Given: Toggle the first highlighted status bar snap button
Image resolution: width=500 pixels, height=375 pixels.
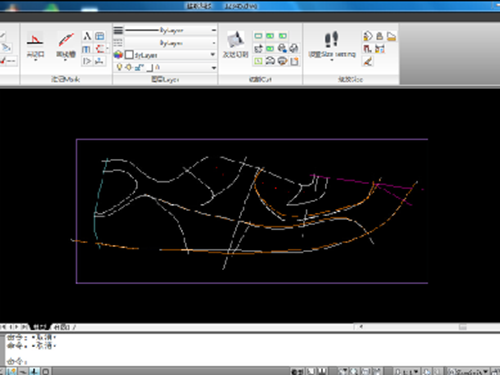Looking at the screenshot, I should (12, 371).
